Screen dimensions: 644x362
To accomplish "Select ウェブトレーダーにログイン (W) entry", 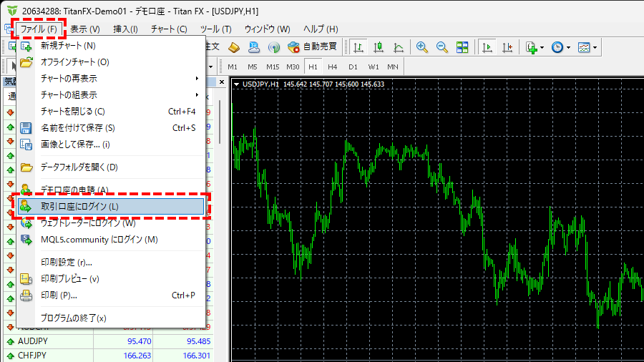I will point(111,223).
